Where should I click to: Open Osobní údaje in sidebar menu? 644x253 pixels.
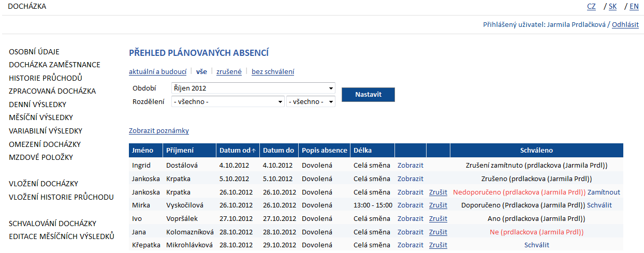click(34, 52)
